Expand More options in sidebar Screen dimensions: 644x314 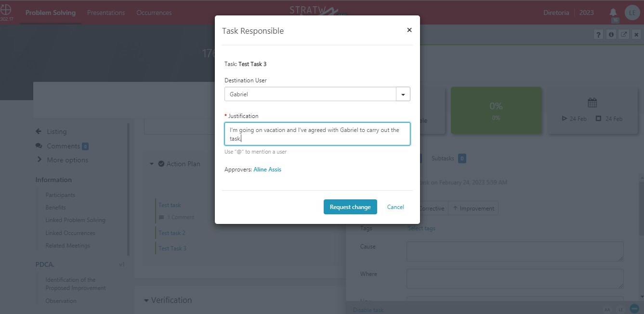point(62,160)
